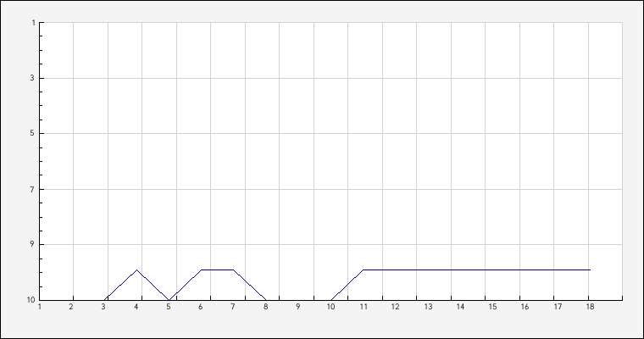644x339 pixels.
Task: Click the x-axis label 15
Action: pos(492,307)
